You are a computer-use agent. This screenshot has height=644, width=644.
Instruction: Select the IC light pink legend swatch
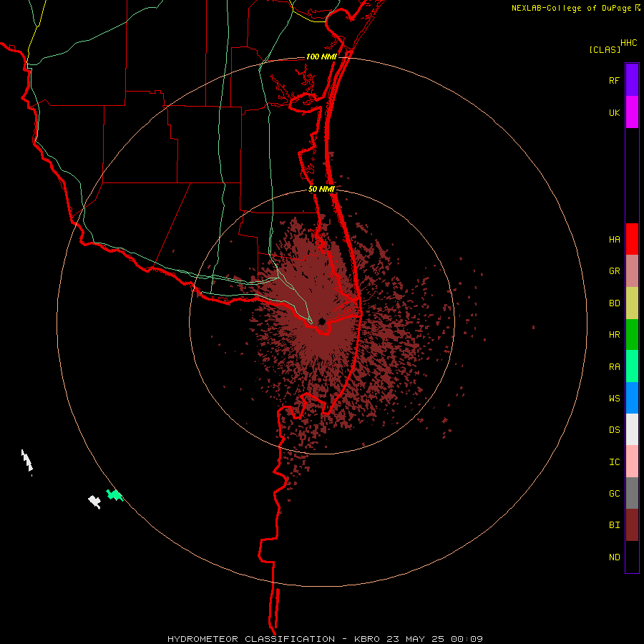632,462
